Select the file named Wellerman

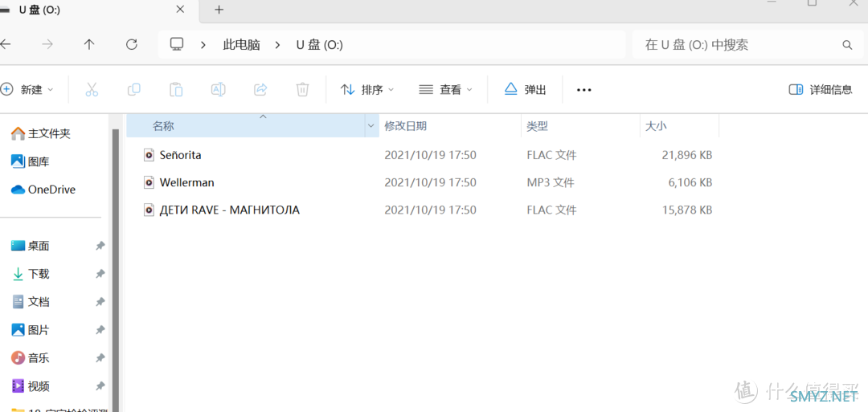[x=186, y=182]
